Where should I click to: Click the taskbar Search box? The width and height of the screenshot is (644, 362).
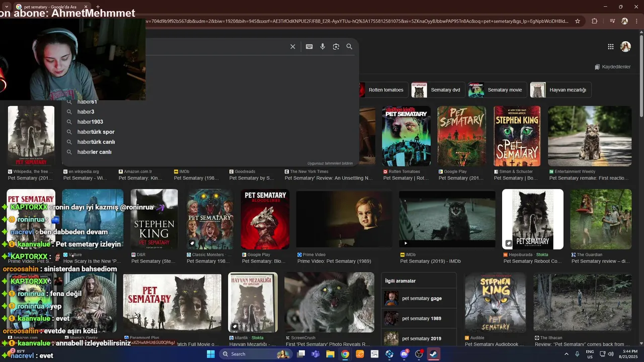pyautogui.click(x=256, y=354)
